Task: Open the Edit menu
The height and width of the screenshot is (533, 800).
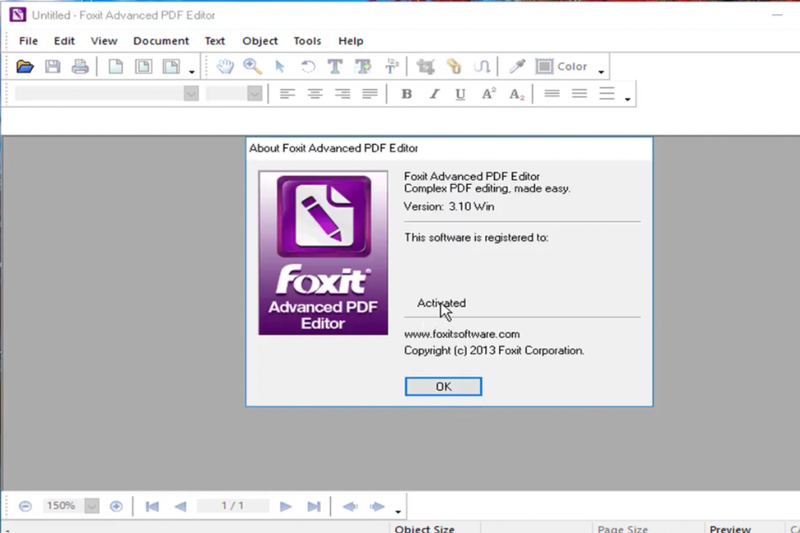Action: pos(64,41)
